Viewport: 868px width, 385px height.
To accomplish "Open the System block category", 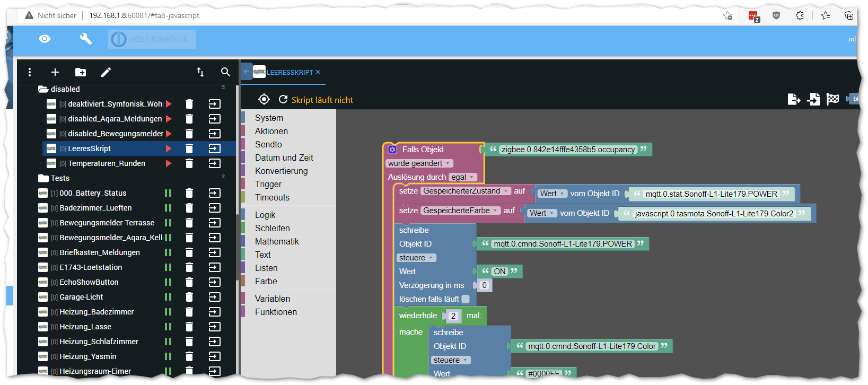I will click(269, 118).
